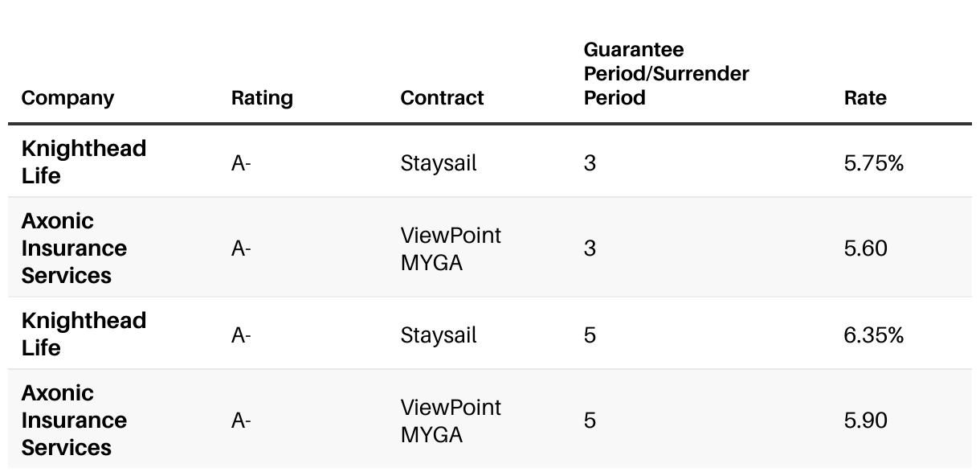Click Axonic Insurance Services in the 5.90 row
This screenshot has width=980, height=476.
click(x=74, y=421)
